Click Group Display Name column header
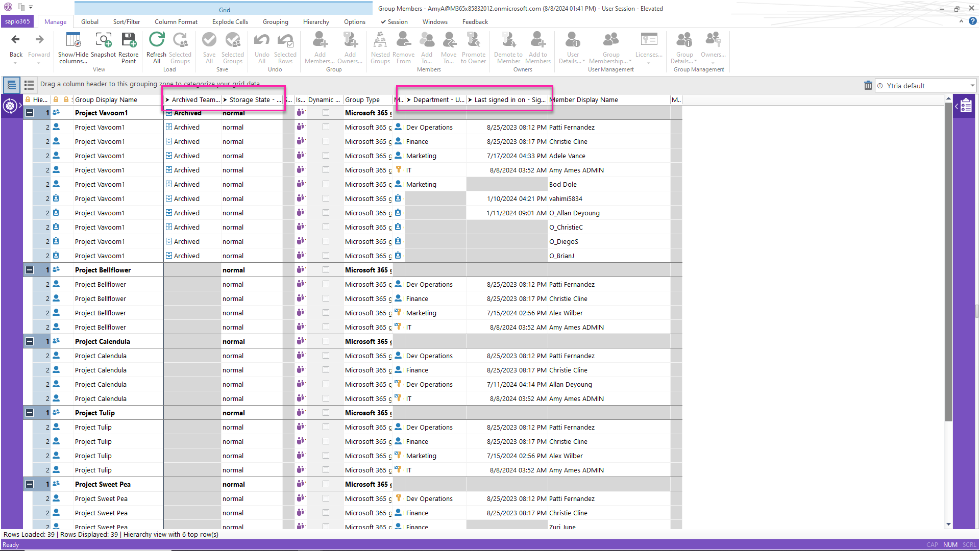980x551 pixels. click(117, 100)
